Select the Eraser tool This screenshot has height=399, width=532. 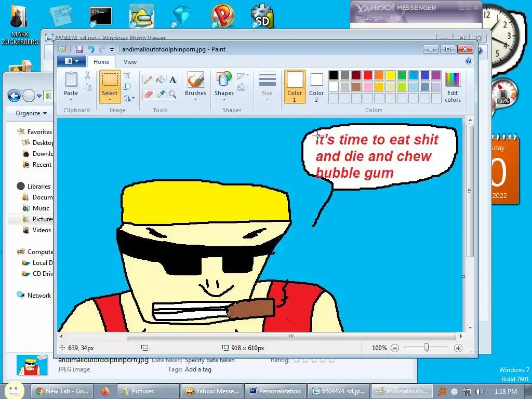[x=148, y=94]
